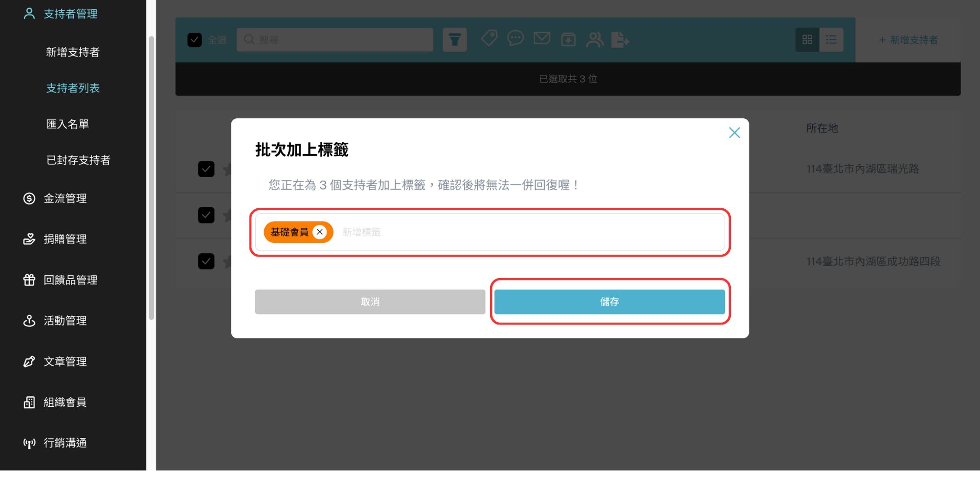
Task: Uncheck the supporter row at 瑞光路
Action: click(x=206, y=169)
